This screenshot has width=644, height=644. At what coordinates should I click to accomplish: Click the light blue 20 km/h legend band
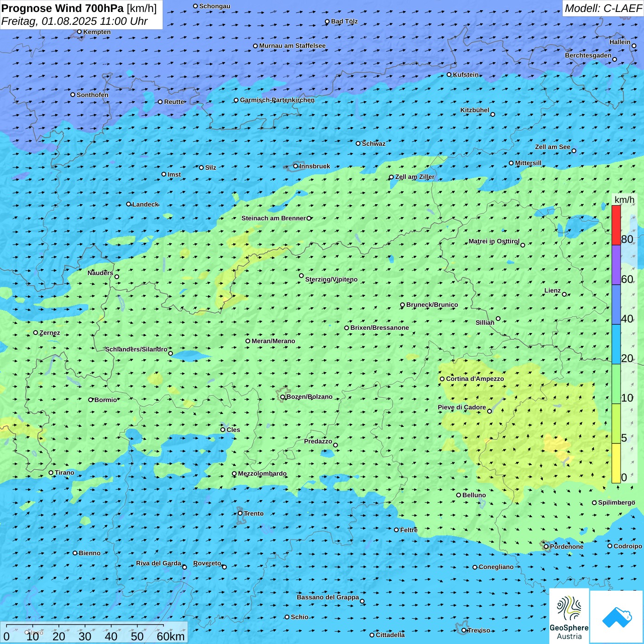point(616,344)
